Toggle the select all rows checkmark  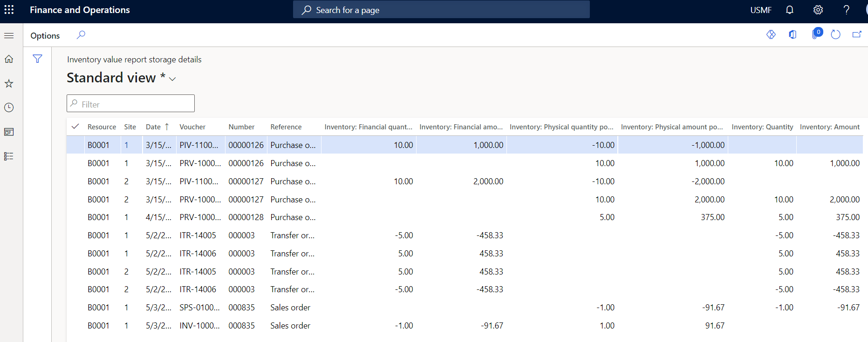click(x=75, y=127)
